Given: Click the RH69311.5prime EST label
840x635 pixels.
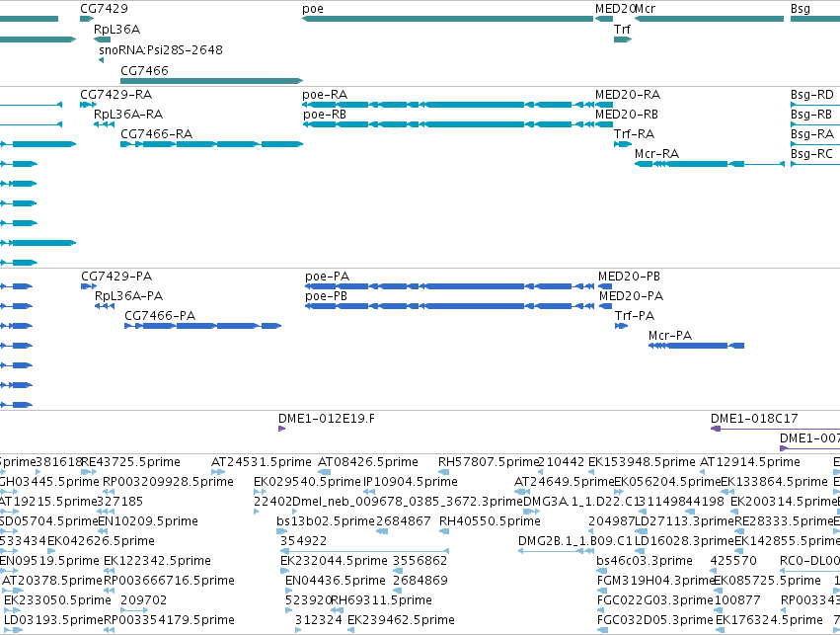Looking at the screenshot, I should tap(381, 600).
